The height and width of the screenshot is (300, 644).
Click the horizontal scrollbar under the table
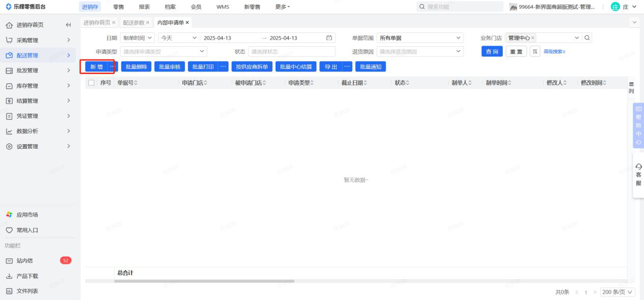(204, 281)
